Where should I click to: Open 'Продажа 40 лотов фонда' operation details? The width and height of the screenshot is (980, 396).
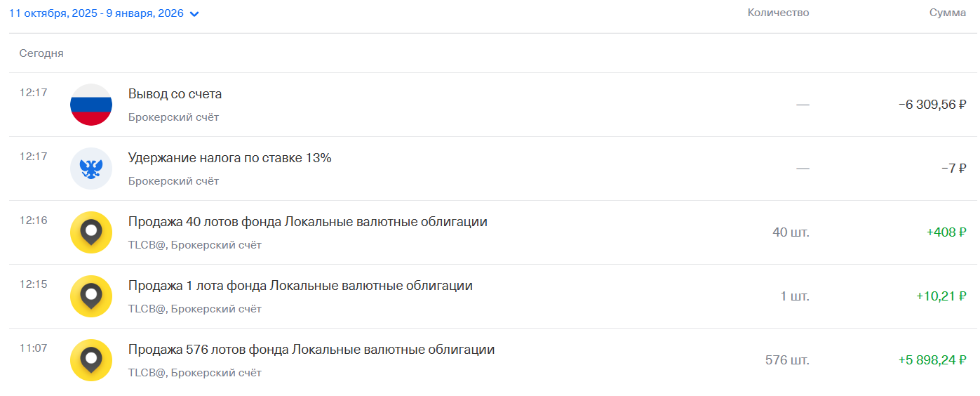(x=307, y=222)
